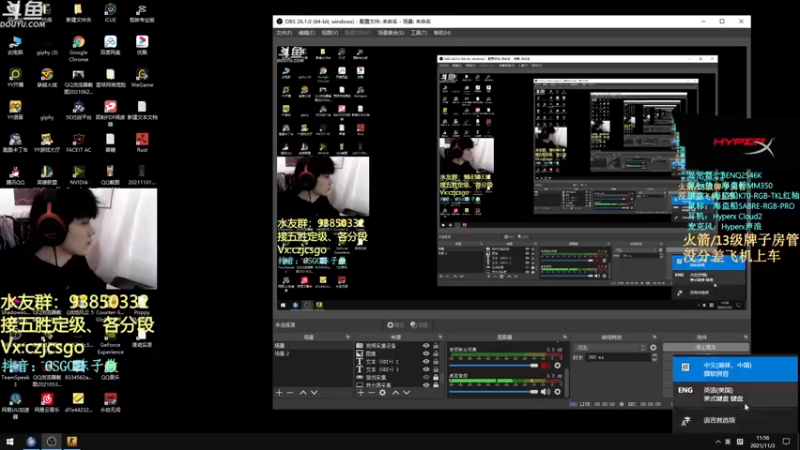The image size is (800, 450).
Task: Move scene up with arrow icon
Action: click(303, 392)
